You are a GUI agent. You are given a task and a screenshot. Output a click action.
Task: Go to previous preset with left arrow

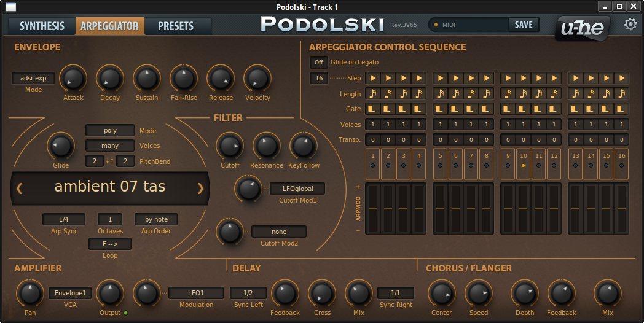tap(19, 188)
